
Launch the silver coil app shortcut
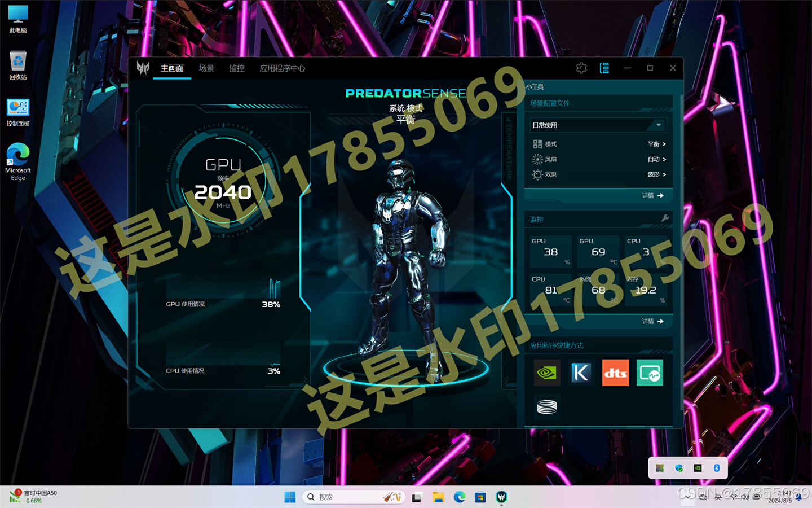pos(546,407)
